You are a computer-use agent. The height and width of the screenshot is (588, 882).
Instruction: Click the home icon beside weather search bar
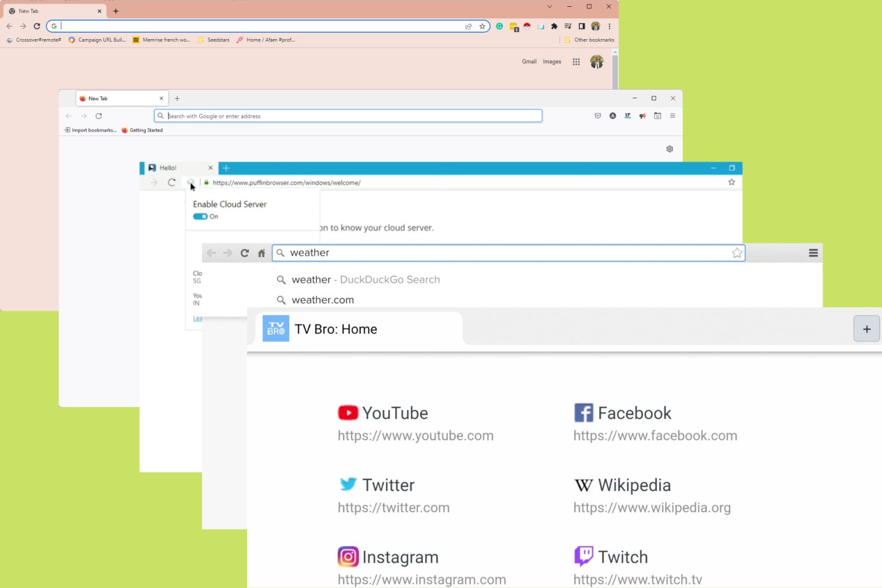[x=261, y=253]
